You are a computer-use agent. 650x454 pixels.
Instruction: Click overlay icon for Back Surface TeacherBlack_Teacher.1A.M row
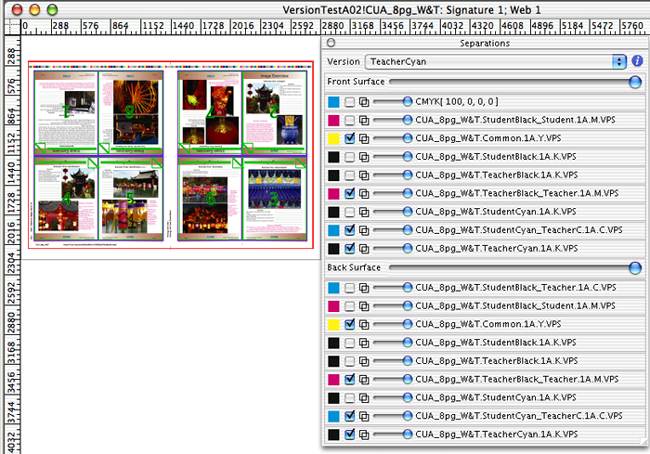pos(365,379)
